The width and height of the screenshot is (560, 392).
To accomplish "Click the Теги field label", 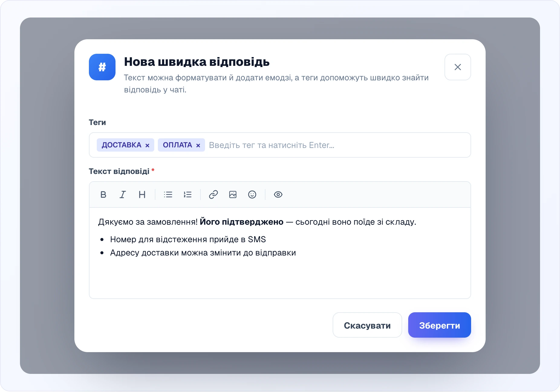I will tap(97, 123).
